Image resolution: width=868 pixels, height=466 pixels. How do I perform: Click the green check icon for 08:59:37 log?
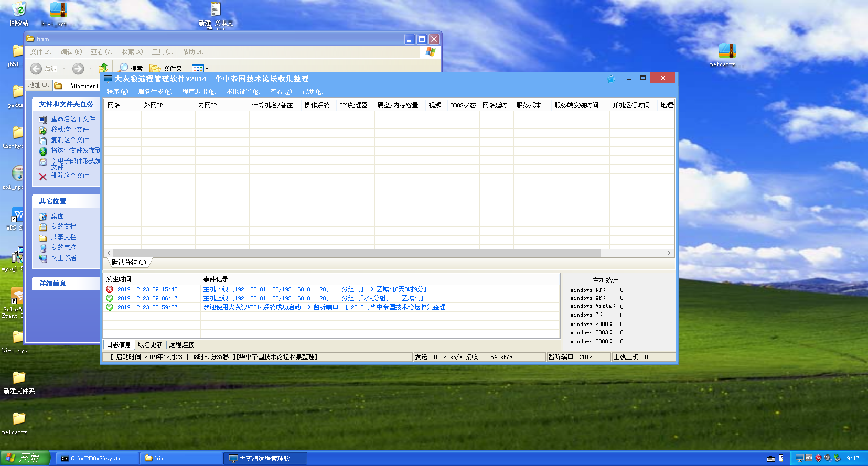click(110, 307)
